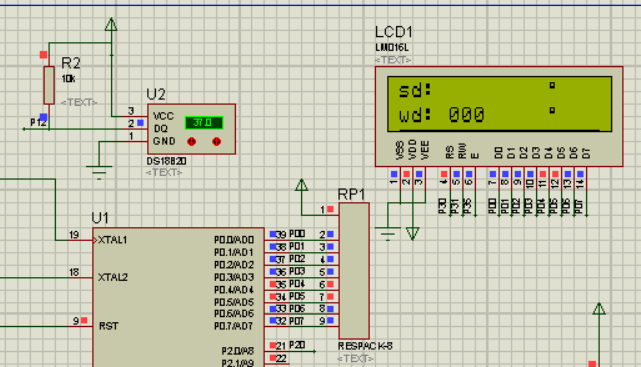Click the XTAL1 pin 19 on U1
This screenshot has width=641, height=367.
pyautogui.click(x=80, y=239)
